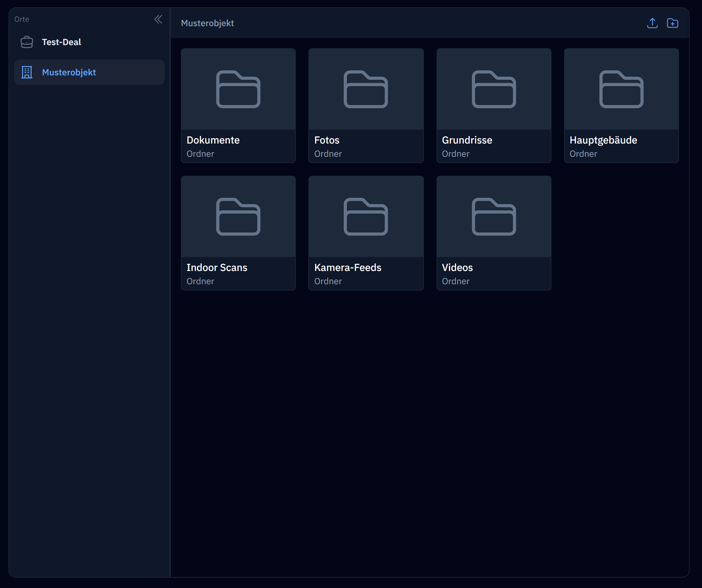Screen dimensions: 702x588
Task: Click the Orte section header label
Action: coord(22,19)
